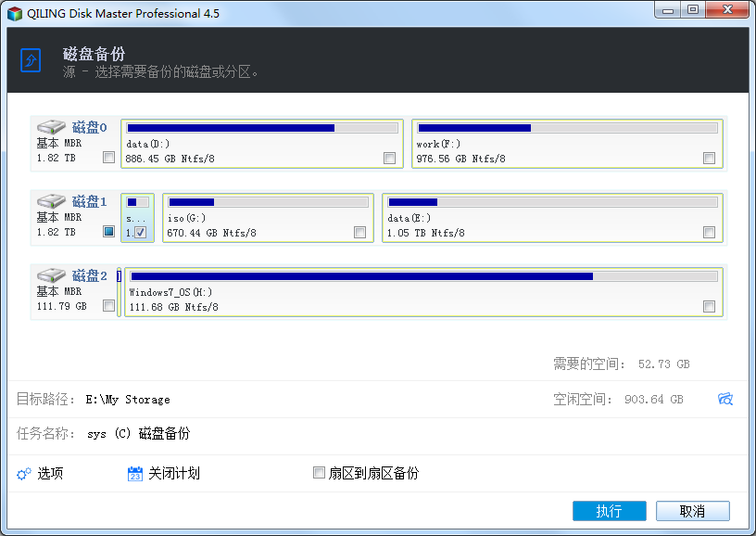
Task: Click the work (F:) partition name
Action: pyautogui.click(x=438, y=144)
